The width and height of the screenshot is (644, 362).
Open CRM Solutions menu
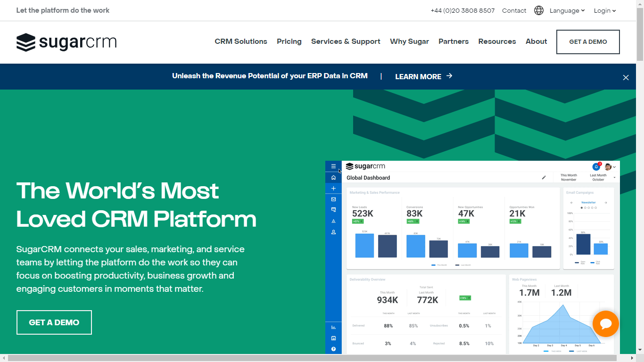pyautogui.click(x=241, y=41)
